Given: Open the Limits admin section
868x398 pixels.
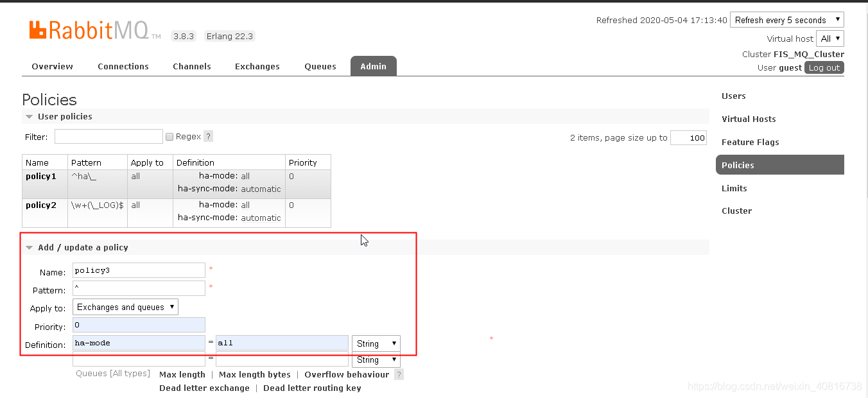Looking at the screenshot, I should [734, 188].
